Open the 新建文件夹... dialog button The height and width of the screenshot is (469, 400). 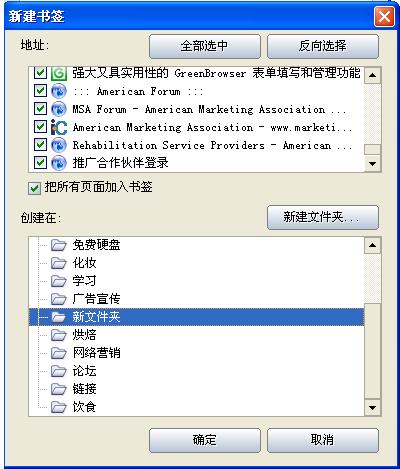[323, 217]
